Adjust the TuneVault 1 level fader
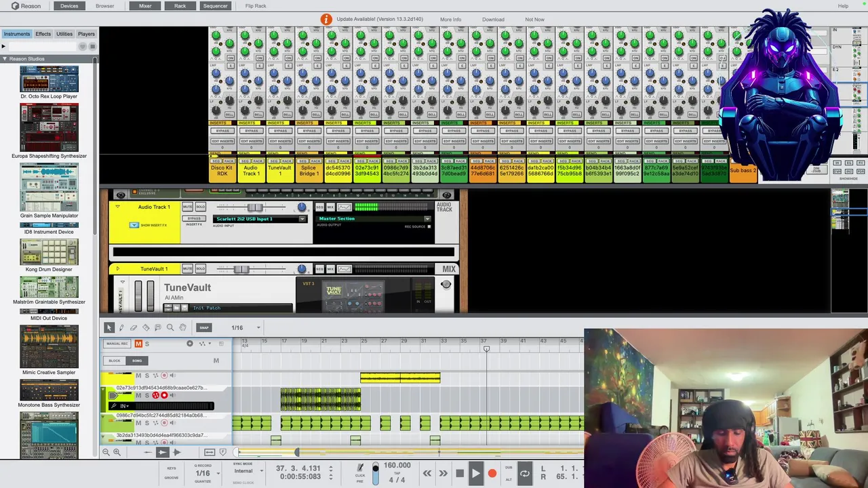 pos(241,269)
